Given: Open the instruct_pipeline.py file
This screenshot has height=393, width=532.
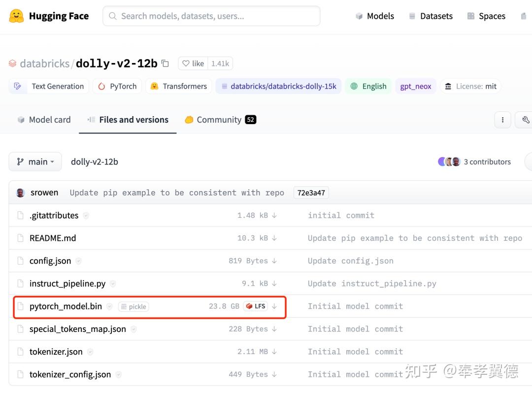Looking at the screenshot, I should click(x=67, y=284).
